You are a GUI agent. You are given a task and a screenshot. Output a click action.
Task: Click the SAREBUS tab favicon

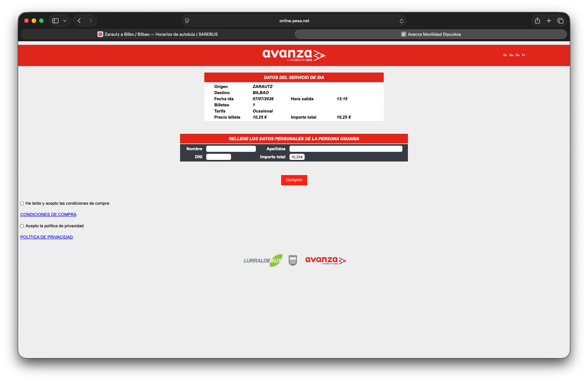click(100, 34)
